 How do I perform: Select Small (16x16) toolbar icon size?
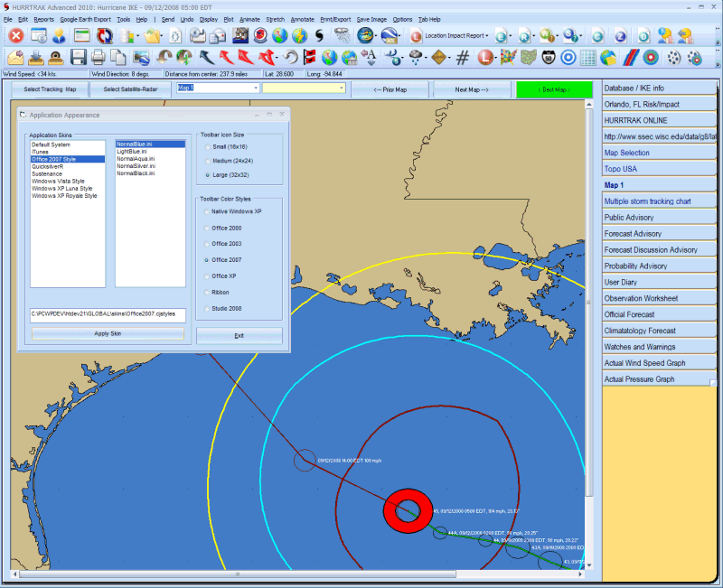209,146
